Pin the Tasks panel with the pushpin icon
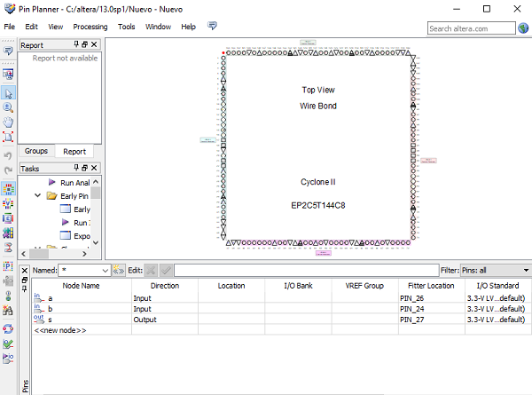This screenshot has width=532, height=395. point(76,168)
